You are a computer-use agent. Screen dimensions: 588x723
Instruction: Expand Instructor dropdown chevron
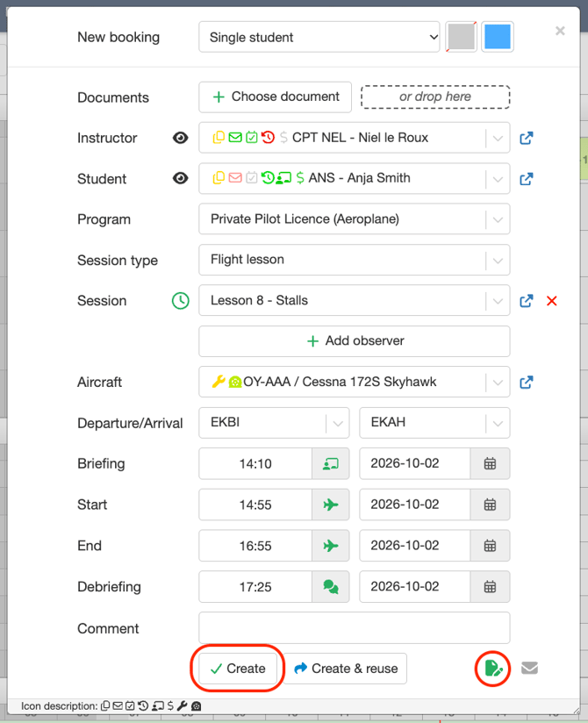498,138
